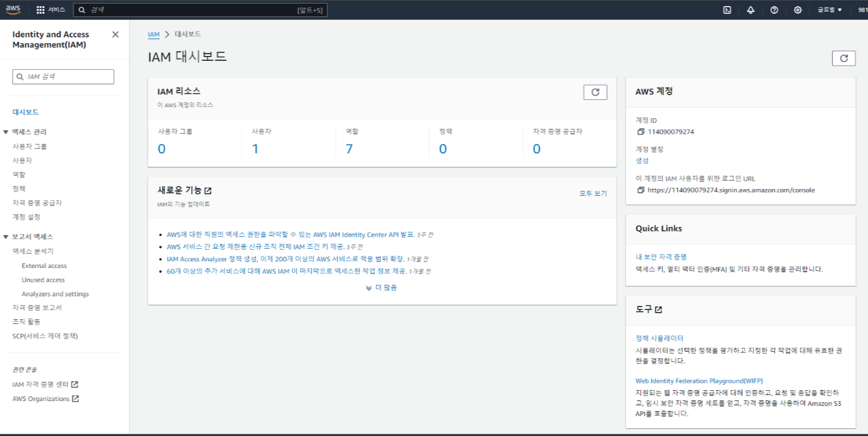Open Web Identity Federation Playground link
The width and height of the screenshot is (868, 436).
pyautogui.click(x=699, y=381)
